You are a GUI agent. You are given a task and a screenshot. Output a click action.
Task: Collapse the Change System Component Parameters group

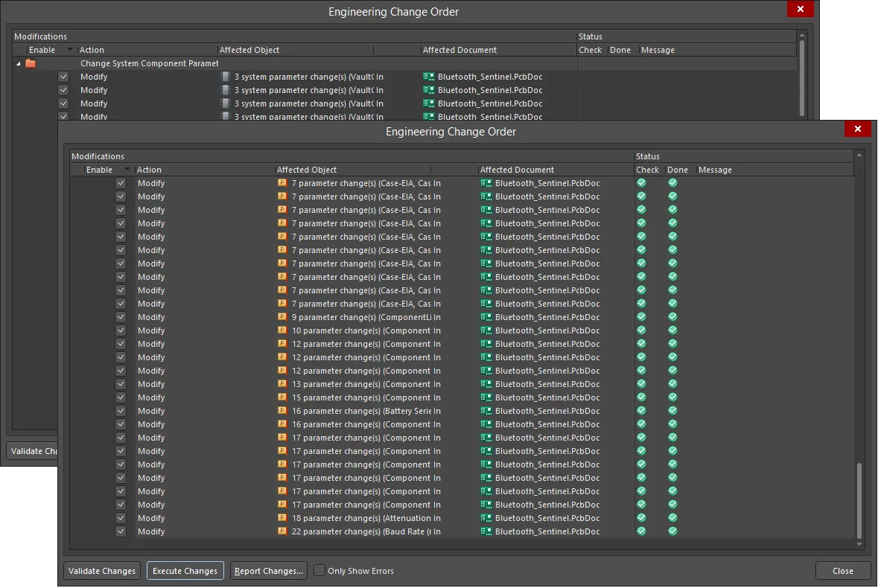[19, 64]
